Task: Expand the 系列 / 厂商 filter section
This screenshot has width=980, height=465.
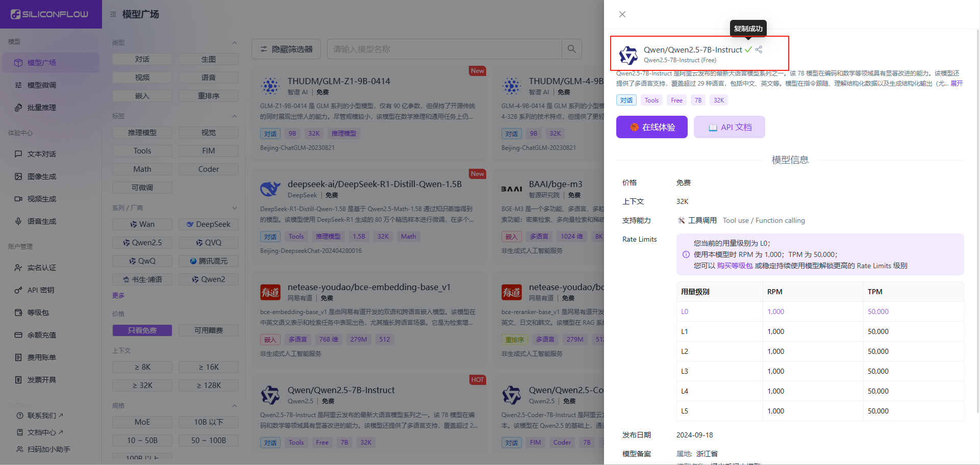Action: (235, 208)
